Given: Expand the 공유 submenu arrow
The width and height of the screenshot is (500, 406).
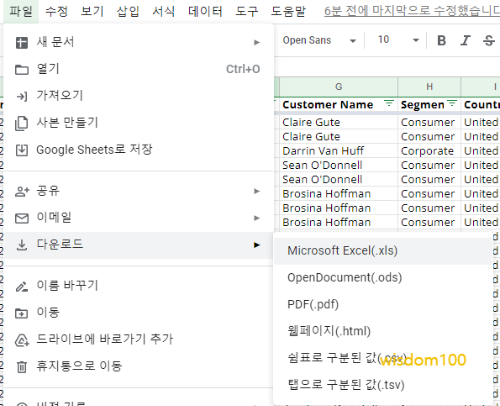Looking at the screenshot, I should (x=257, y=191).
